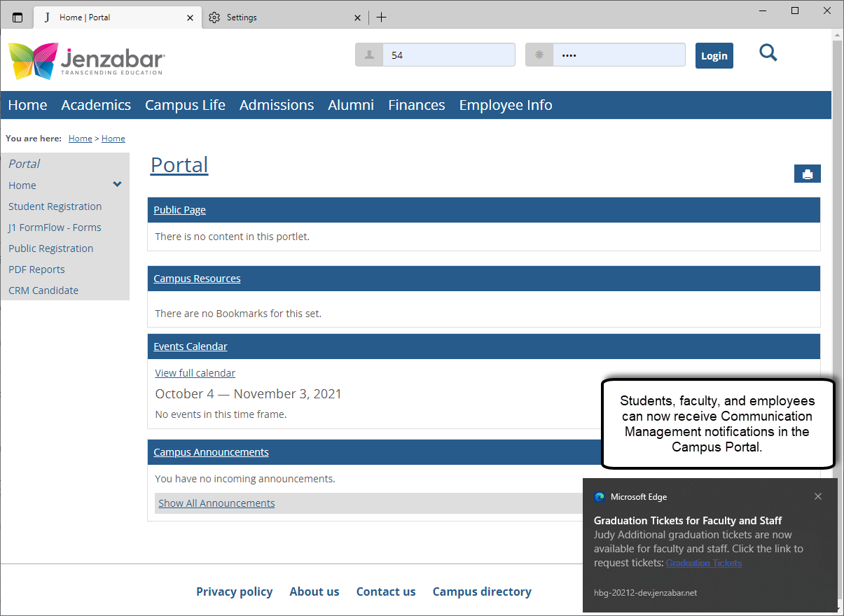Click the scrollbar up arrow
Screen dimensions: 844x616
[x=838, y=34]
